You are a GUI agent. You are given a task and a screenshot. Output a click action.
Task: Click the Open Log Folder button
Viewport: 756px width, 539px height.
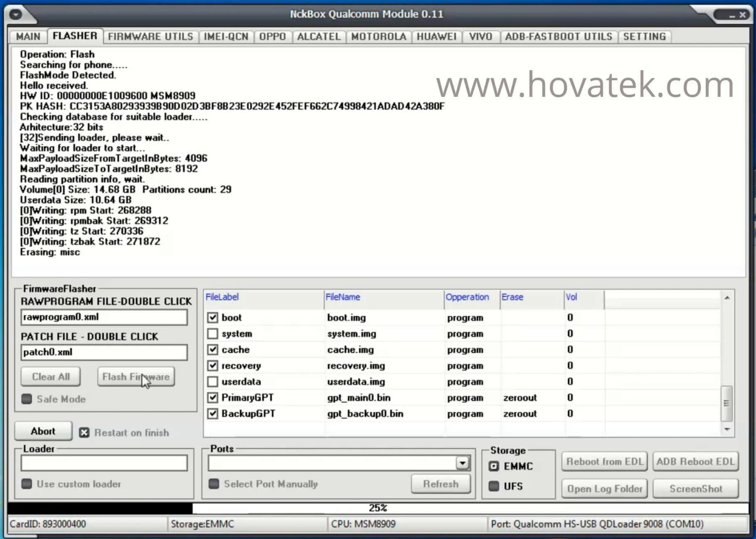604,489
